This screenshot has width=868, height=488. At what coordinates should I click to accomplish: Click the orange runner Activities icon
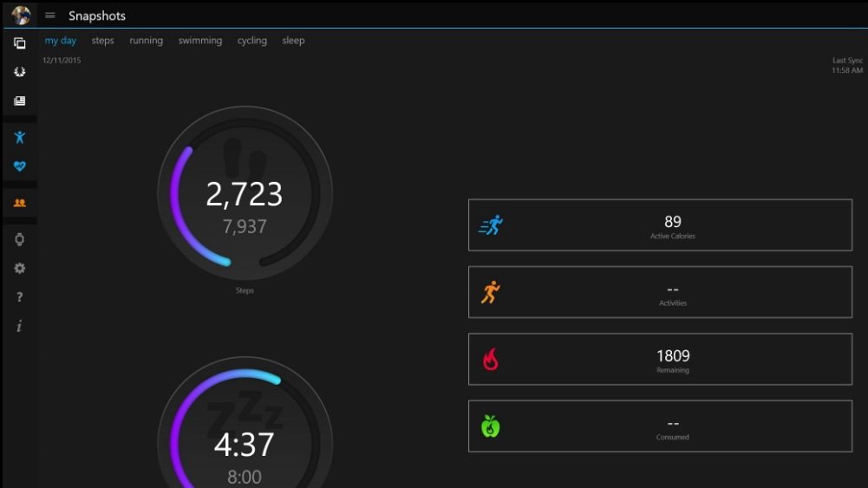[491, 292]
